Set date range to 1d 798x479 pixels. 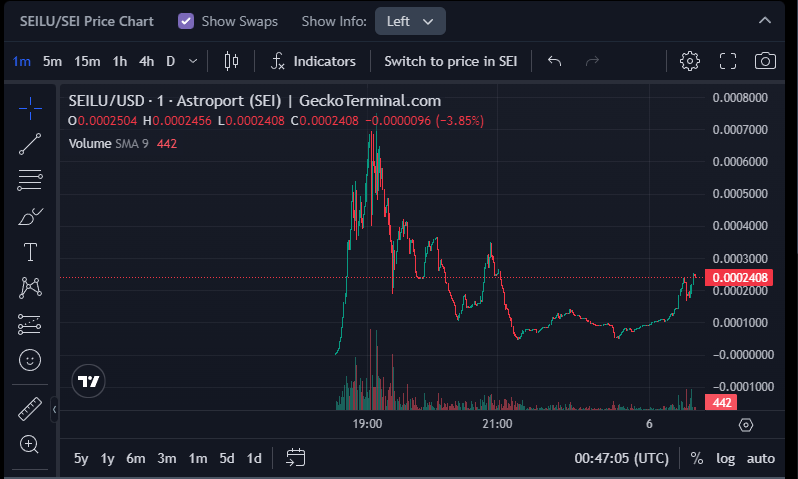(253, 458)
